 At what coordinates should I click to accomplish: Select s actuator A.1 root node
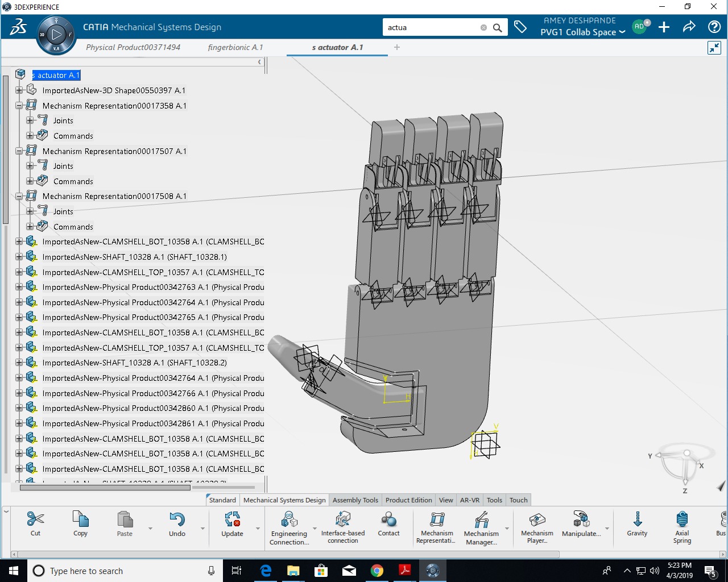(56, 75)
